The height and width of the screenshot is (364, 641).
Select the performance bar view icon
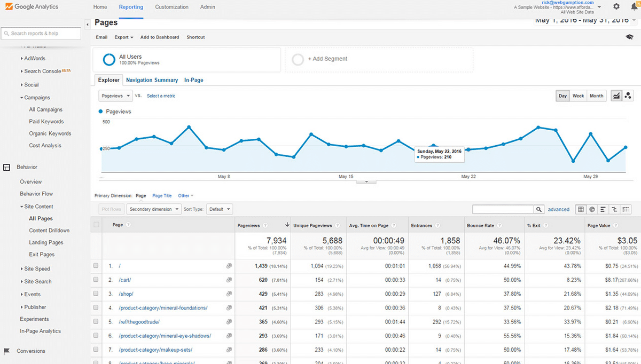603,209
